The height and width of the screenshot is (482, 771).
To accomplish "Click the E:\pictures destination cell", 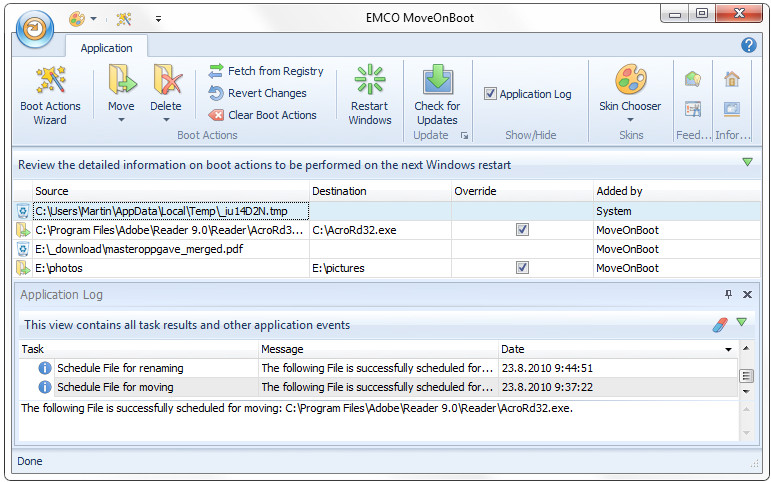I will [381, 268].
